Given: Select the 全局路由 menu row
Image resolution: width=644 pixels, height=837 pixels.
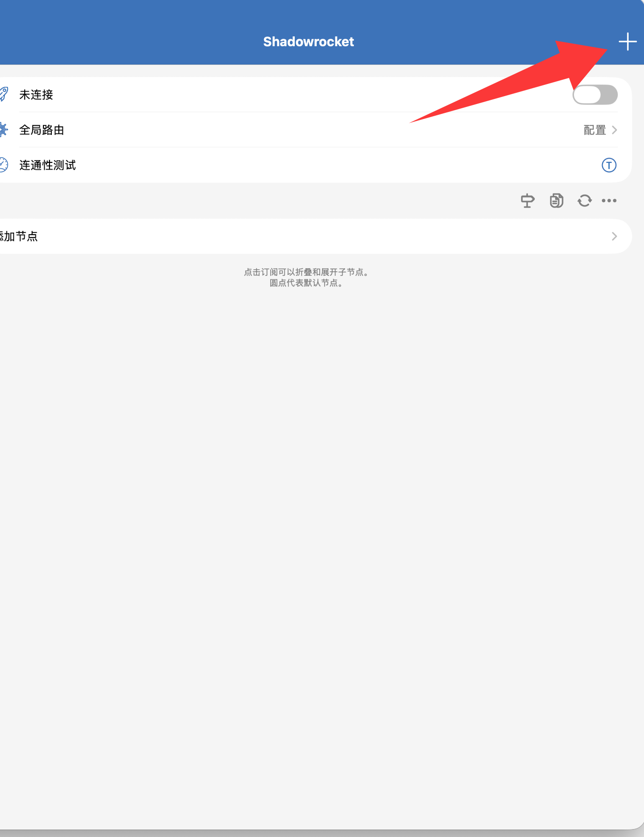Looking at the screenshot, I should coord(316,130).
